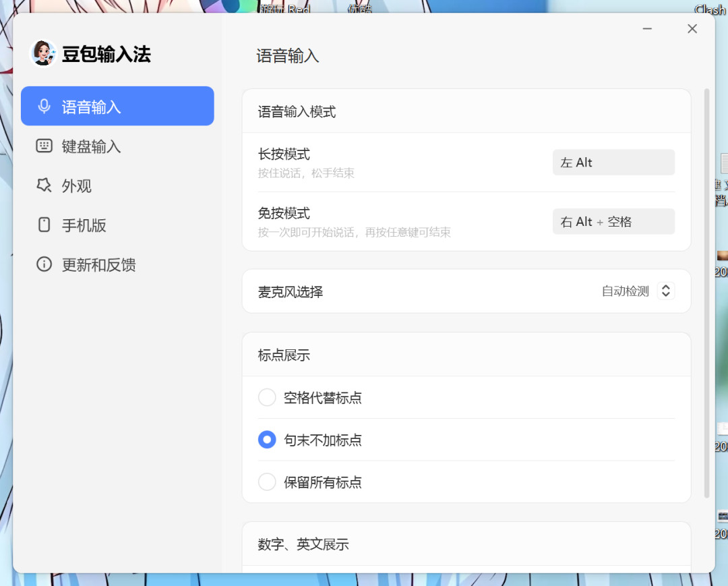Click the 按住说话，松手结束 hint text
The image size is (728, 586).
(306, 173)
